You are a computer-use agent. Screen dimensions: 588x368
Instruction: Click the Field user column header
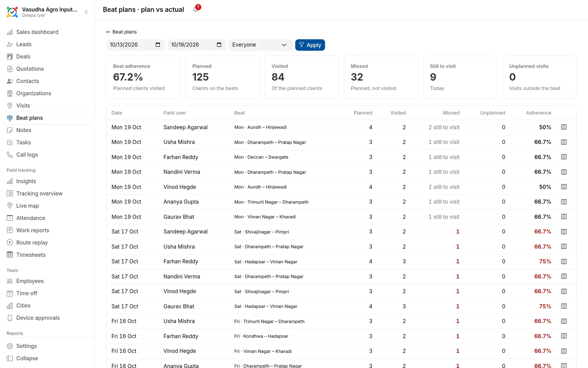(x=175, y=113)
